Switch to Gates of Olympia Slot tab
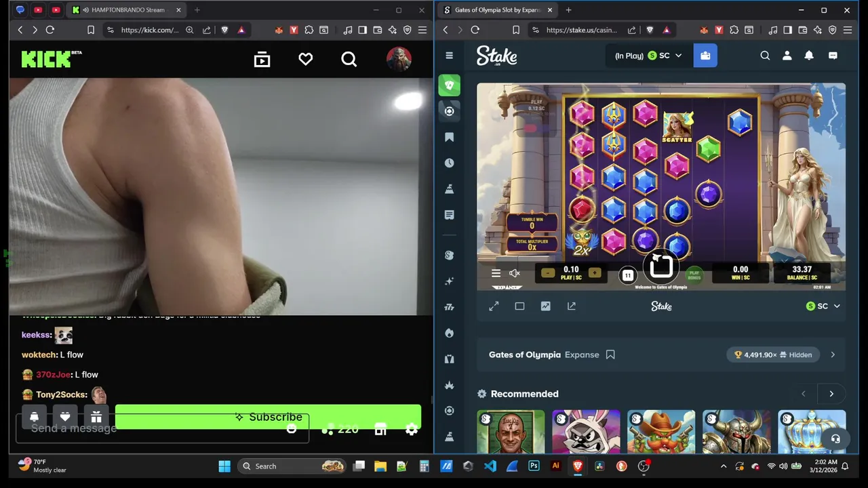The width and height of the screenshot is (868, 488). (x=497, y=10)
